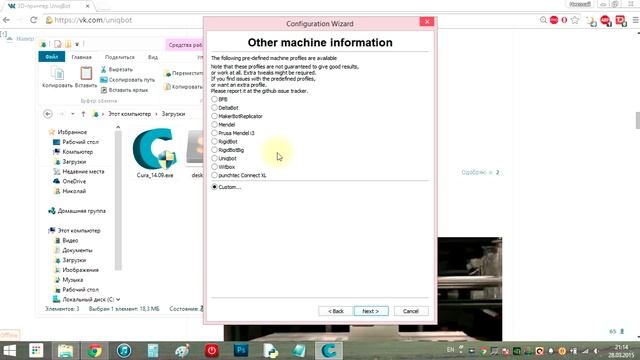Viewport: 640px width, 360px height.
Task: Open Photoshop from the taskbar
Action: (241, 350)
